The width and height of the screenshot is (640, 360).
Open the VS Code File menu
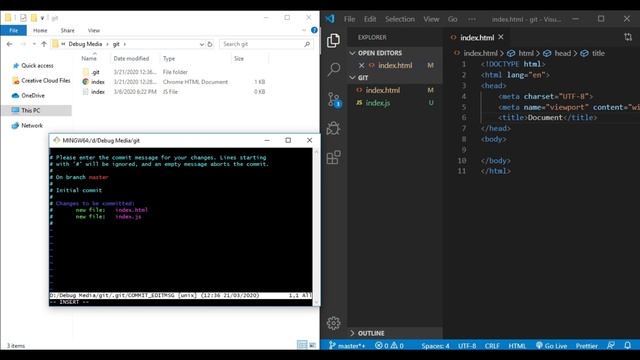click(349, 19)
